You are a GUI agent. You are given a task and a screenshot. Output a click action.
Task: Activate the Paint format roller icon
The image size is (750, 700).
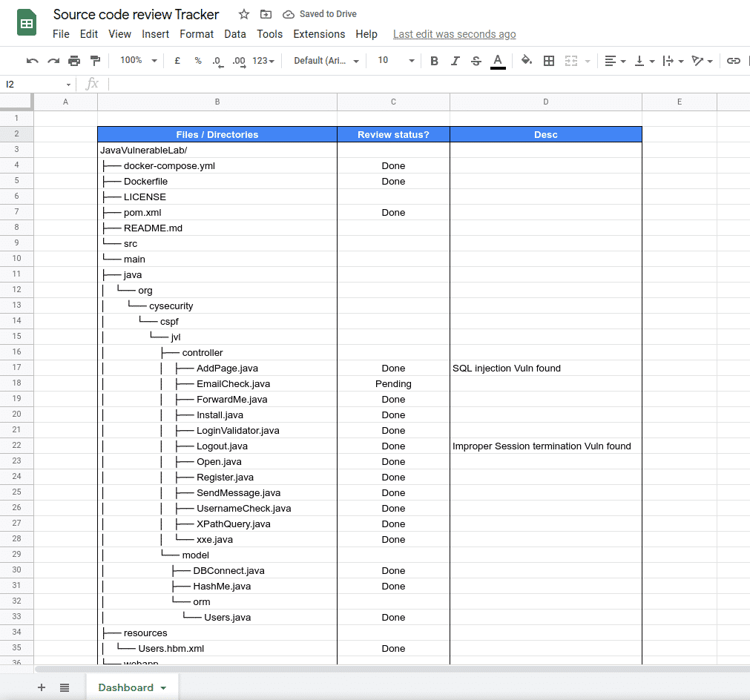(x=95, y=61)
